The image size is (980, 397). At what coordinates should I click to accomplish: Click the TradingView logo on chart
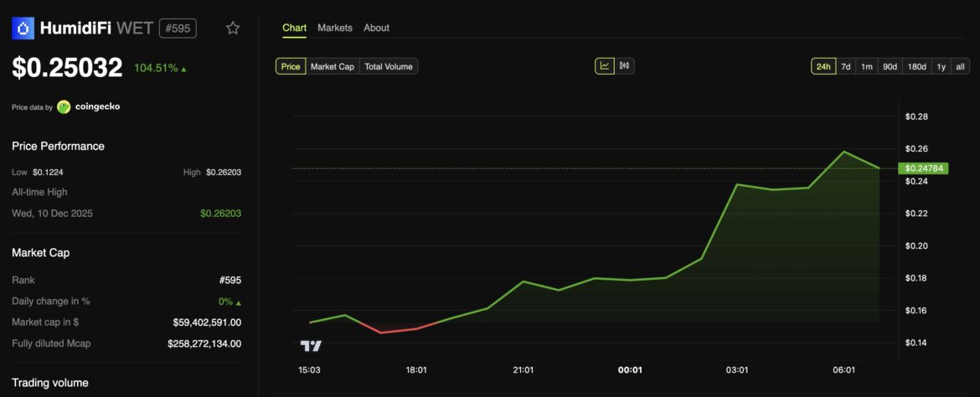tap(311, 345)
